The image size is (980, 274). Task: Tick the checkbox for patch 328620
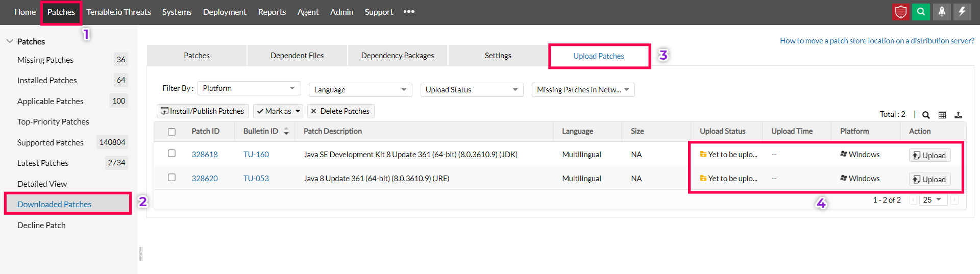pos(171,178)
